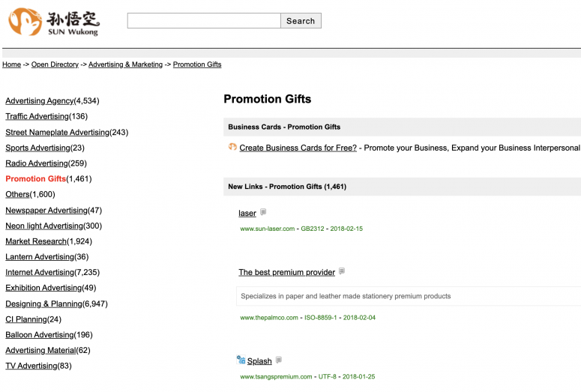
Task: Focus the search text field
Action: 204,21
